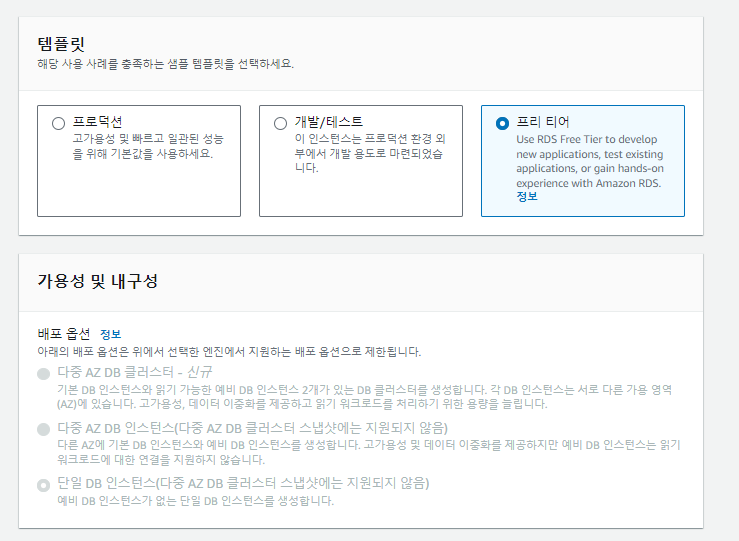Choose the 단일 DB 인스턴스 deployment option
739x541 pixels.
[x=43, y=485]
